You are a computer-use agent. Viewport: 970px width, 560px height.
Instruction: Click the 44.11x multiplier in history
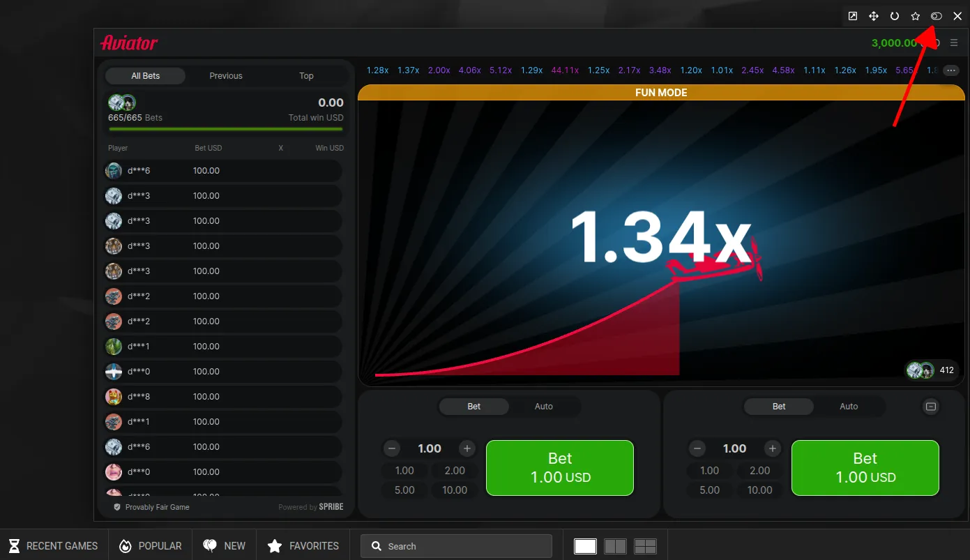pyautogui.click(x=565, y=70)
